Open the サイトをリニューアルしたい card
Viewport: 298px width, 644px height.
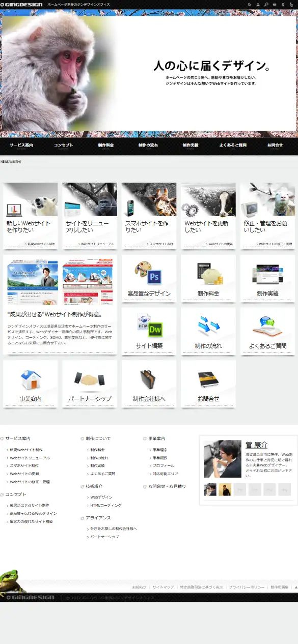pyautogui.click(x=90, y=216)
